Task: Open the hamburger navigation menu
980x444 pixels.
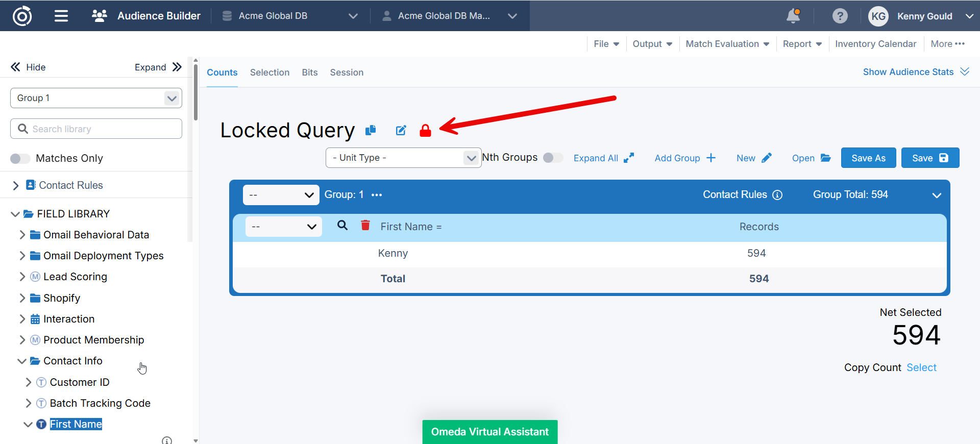Action: coord(61,16)
